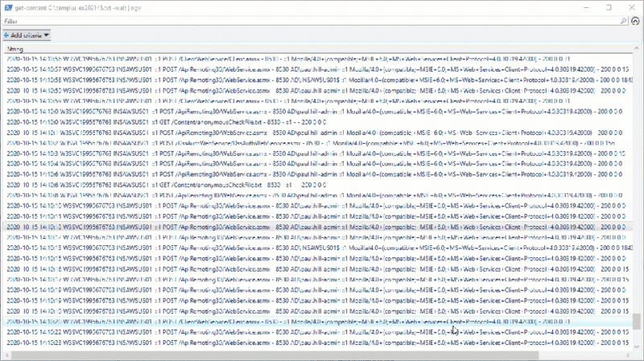Click the horizontal scrollbar left arrow
Viewport: 644px width, 361px height.
[6, 355]
